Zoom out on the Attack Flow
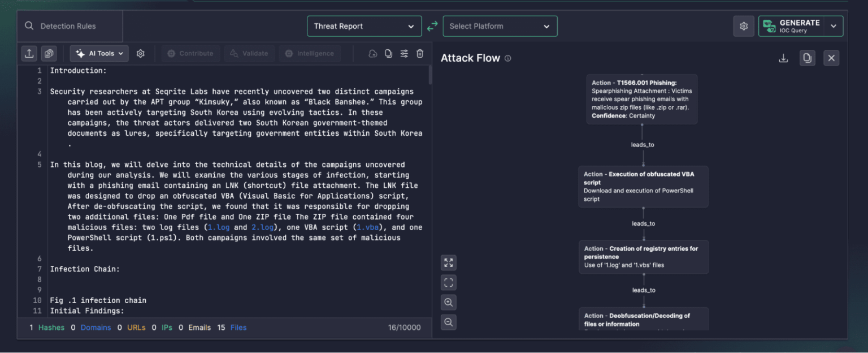The width and height of the screenshot is (868, 353). coord(449,322)
